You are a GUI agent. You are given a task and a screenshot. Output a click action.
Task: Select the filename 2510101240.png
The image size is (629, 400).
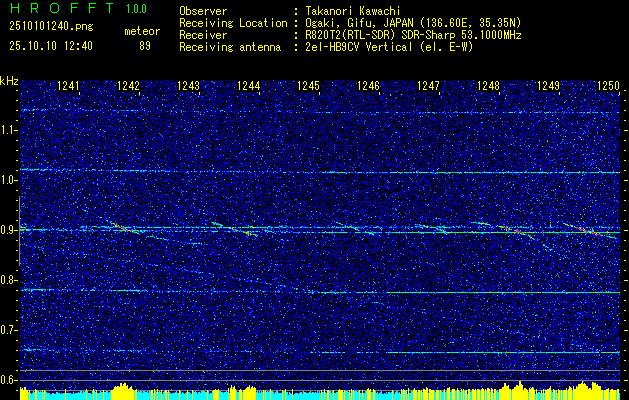[51, 27]
